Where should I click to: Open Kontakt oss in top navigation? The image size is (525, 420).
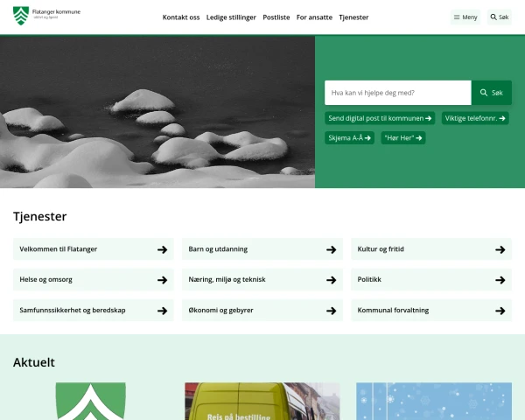[x=181, y=17]
